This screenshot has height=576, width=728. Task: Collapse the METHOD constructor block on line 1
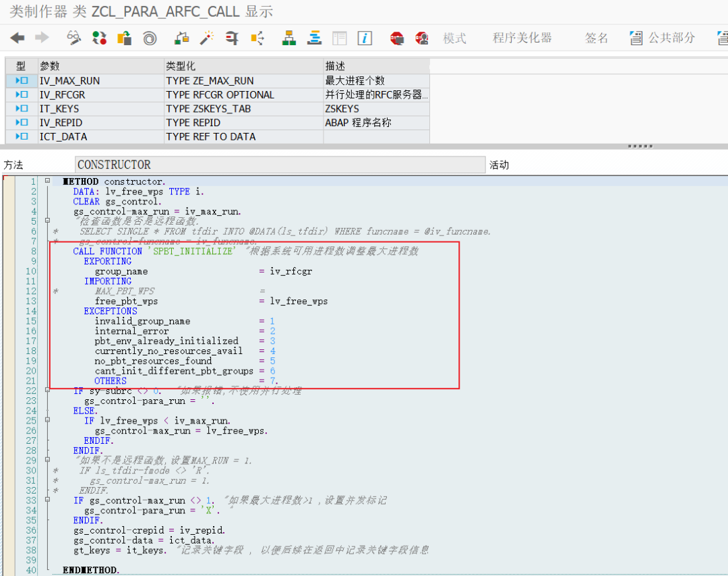coord(47,181)
